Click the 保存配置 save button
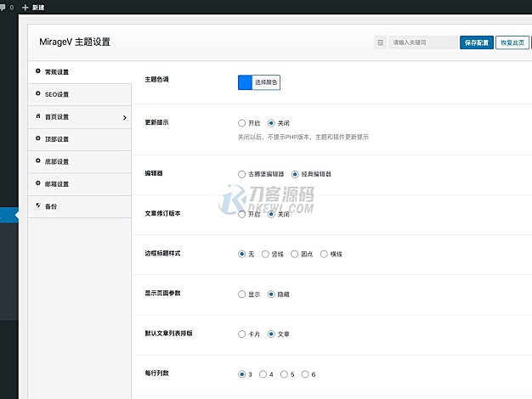 [x=477, y=42]
